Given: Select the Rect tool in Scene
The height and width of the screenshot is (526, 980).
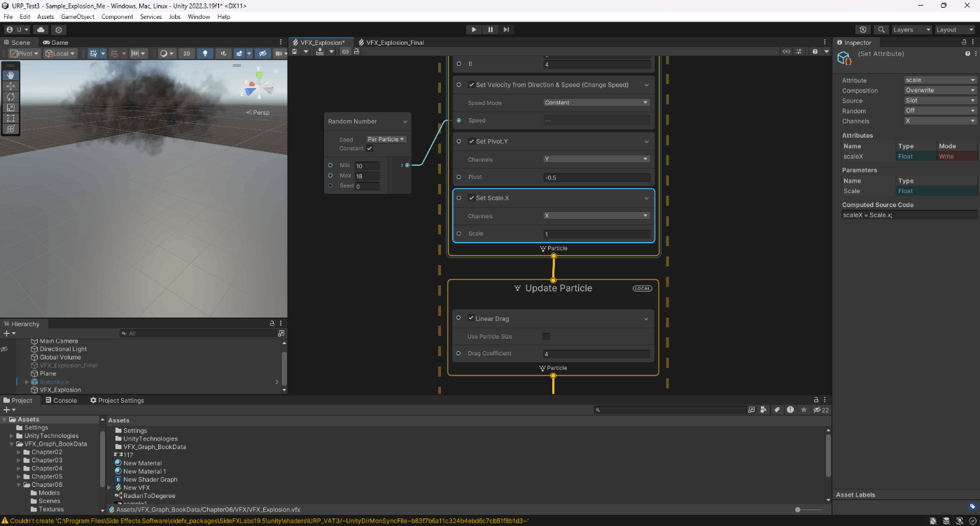Looking at the screenshot, I should [10, 118].
